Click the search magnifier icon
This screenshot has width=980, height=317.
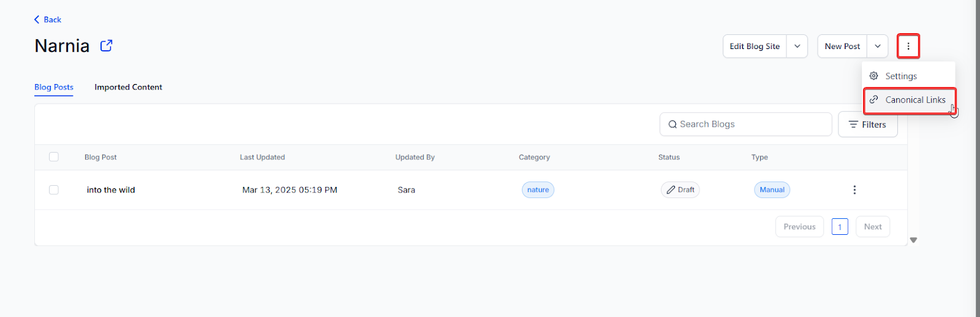click(x=673, y=124)
